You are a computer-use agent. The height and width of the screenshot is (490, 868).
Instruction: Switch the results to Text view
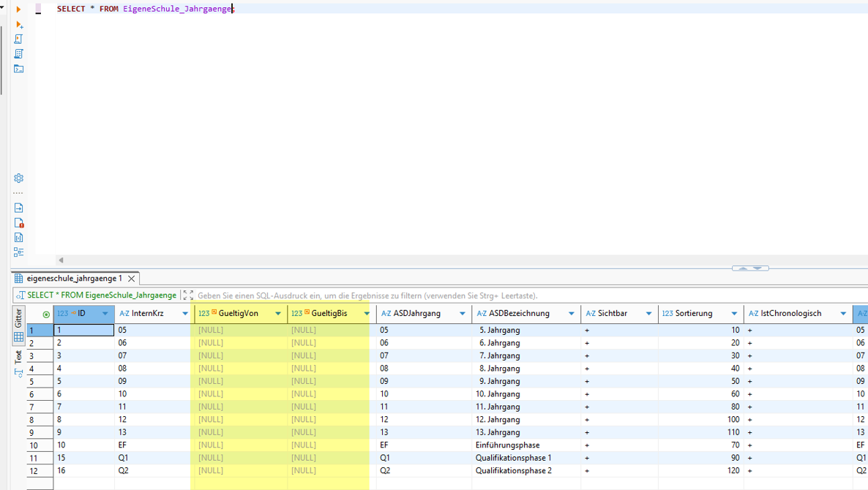coord(19,358)
